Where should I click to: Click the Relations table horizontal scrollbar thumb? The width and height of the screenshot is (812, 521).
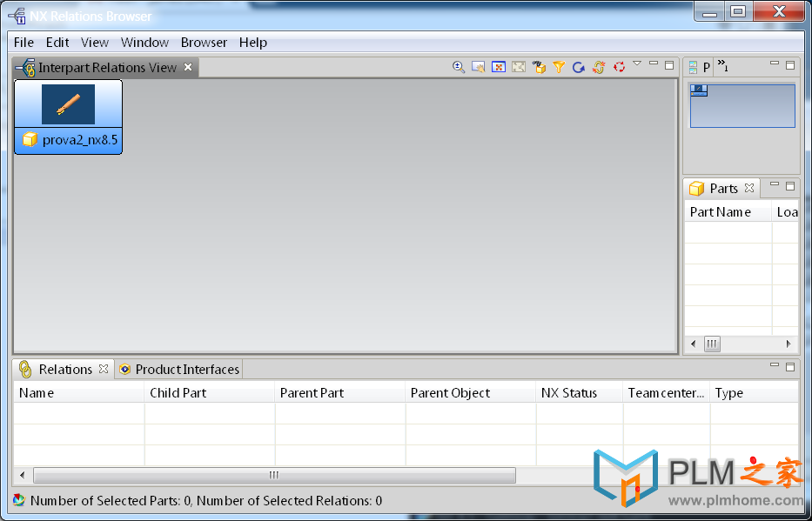pos(274,475)
